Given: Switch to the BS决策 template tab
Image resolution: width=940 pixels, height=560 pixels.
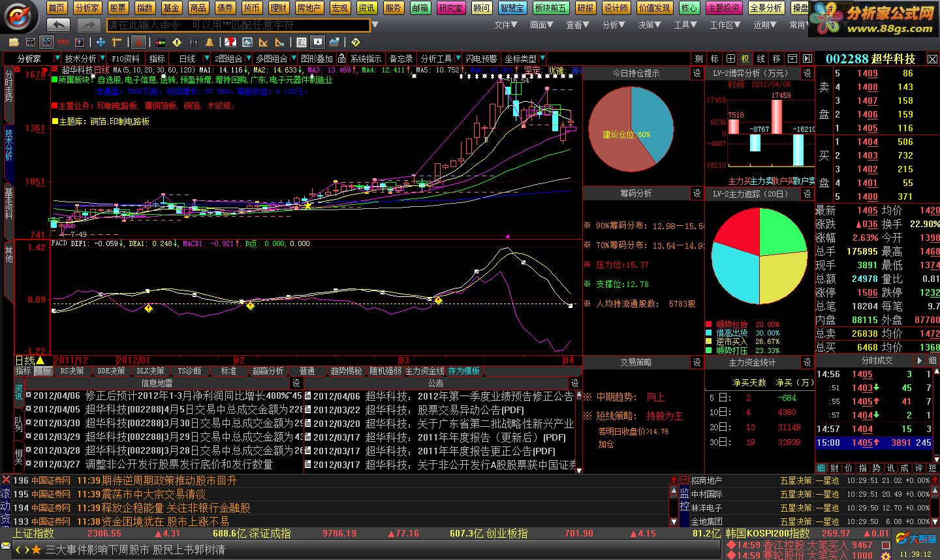Looking at the screenshot, I should [x=72, y=371].
